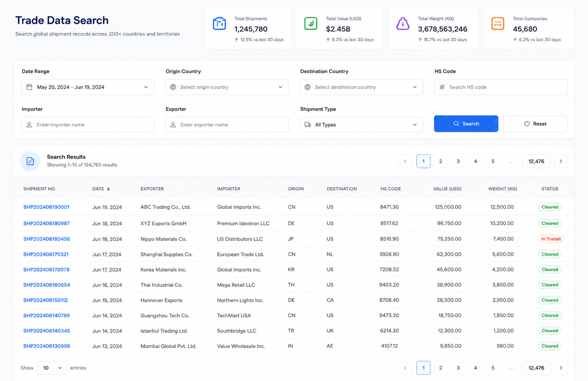Go to next page with top right arrow
The height and width of the screenshot is (381, 588).
pyautogui.click(x=561, y=161)
